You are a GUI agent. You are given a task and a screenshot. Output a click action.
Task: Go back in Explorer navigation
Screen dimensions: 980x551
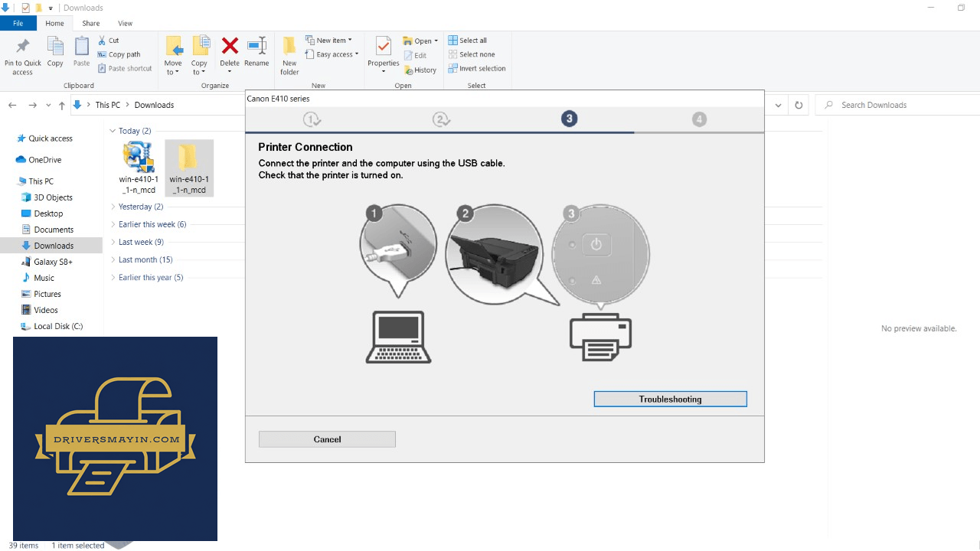(12, 105)
